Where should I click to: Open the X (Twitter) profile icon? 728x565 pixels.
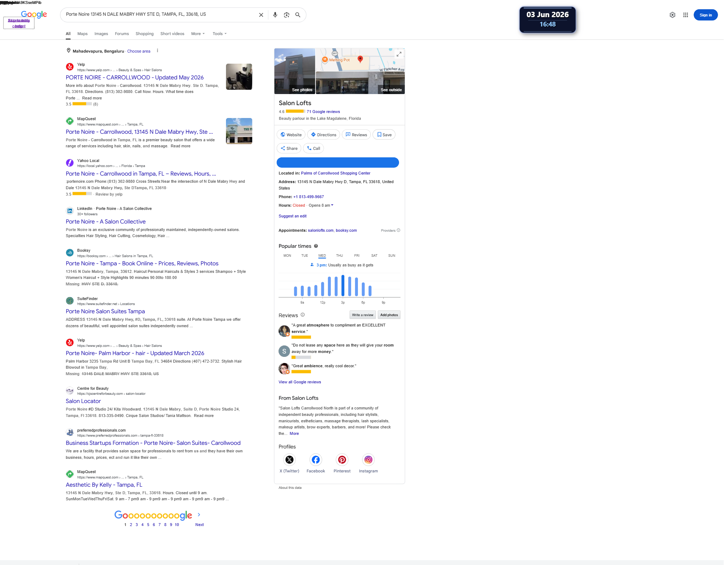(x=289, y=460)
